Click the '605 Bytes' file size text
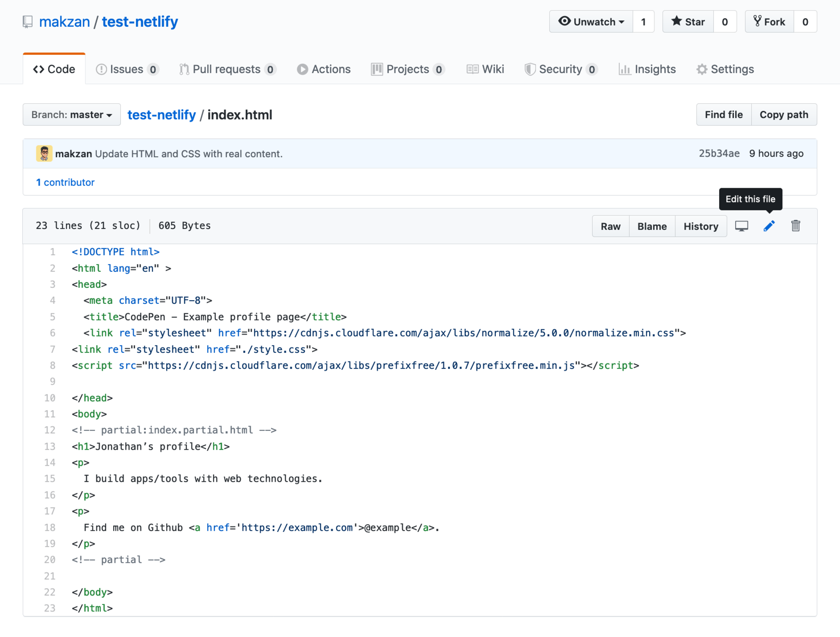This screenshot has height=637, width=840. [185, 226]
